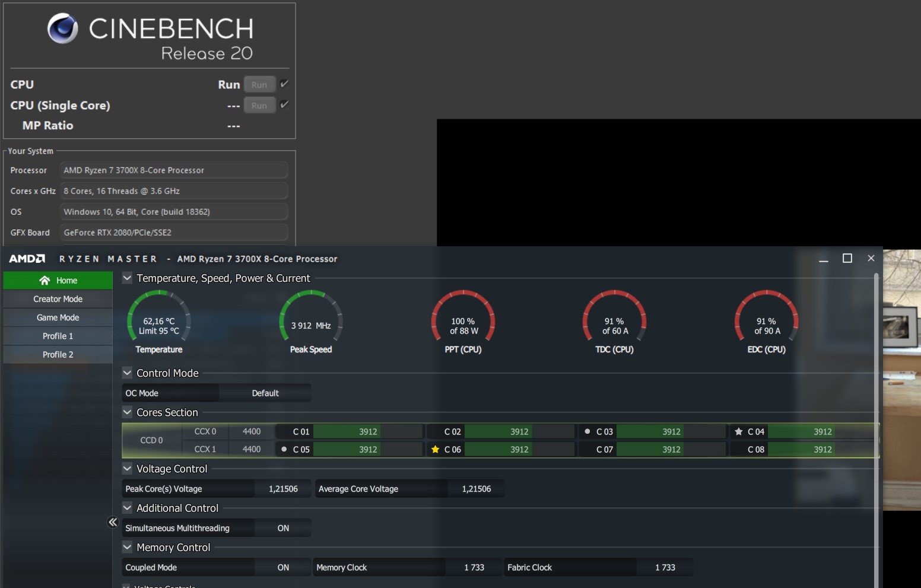Screen dimensions: 921x588
Task: Maximize the Ryzen Master window
Action: pos(847,258)
